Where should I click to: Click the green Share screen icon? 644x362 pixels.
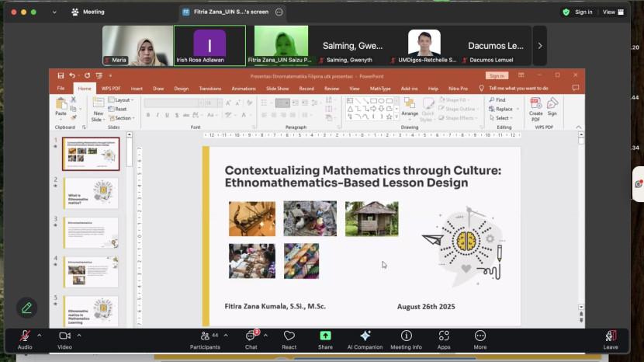coord(326,336)
